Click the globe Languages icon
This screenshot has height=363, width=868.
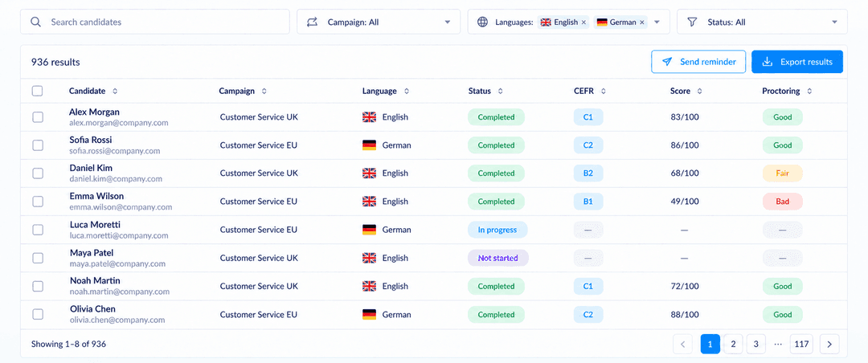(x=483, y=22)
